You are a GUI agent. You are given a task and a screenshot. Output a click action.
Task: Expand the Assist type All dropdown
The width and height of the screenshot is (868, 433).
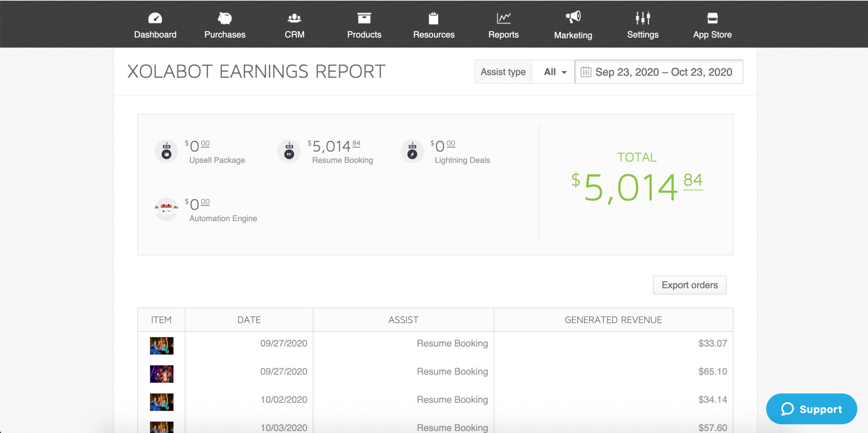(x=553, y=72)
